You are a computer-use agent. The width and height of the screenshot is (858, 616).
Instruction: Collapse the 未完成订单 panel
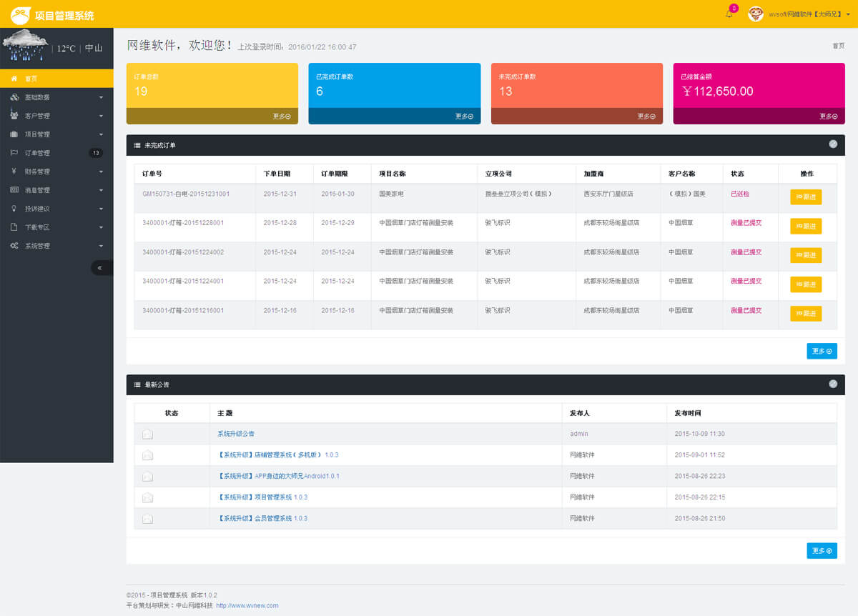[833, 144]
